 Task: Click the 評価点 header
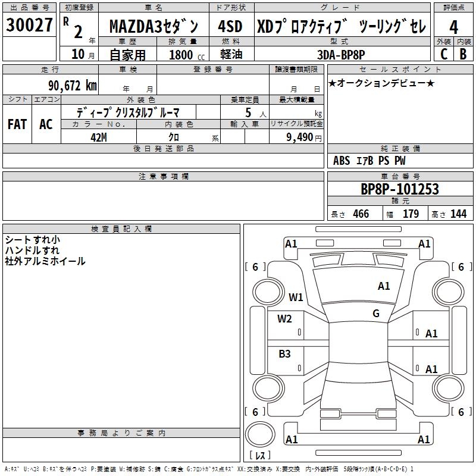[453, 8]
